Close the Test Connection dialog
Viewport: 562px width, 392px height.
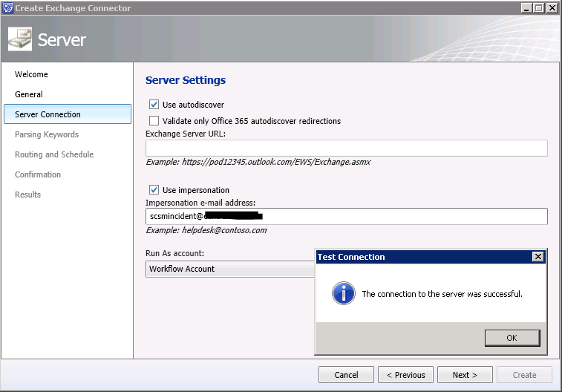[538, 257]
